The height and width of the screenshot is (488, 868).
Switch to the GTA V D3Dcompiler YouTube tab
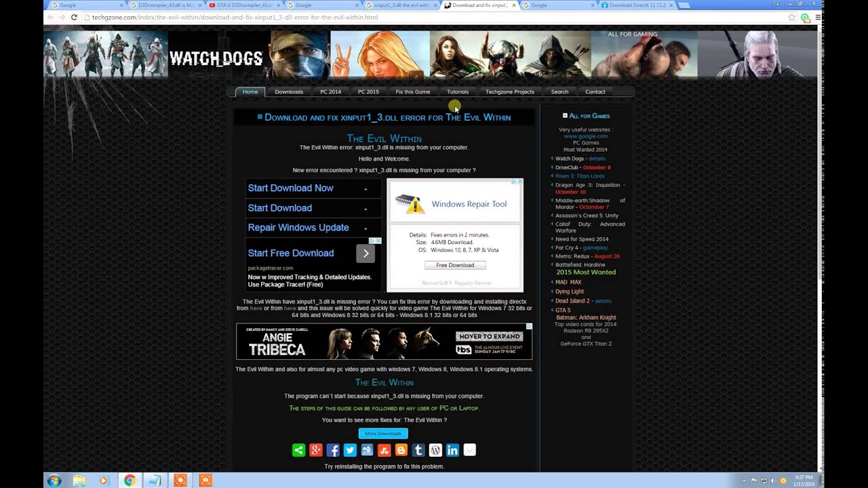tap(243, 5)
